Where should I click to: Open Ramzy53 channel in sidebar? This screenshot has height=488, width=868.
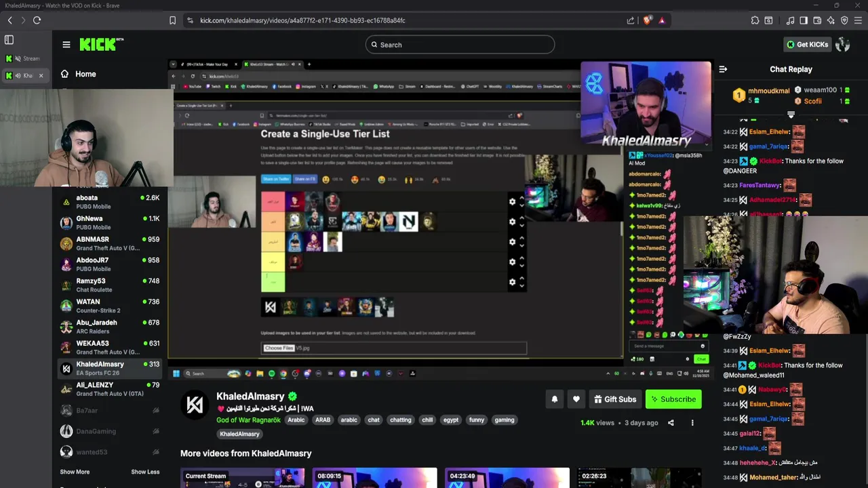pyautogui.click(x=109, y=285)
